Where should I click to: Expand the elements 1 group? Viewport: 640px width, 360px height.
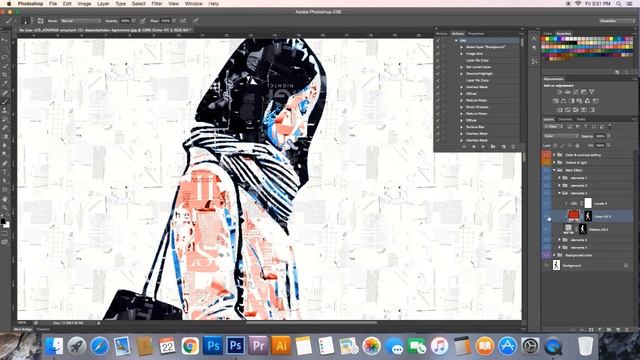point(560,178)
